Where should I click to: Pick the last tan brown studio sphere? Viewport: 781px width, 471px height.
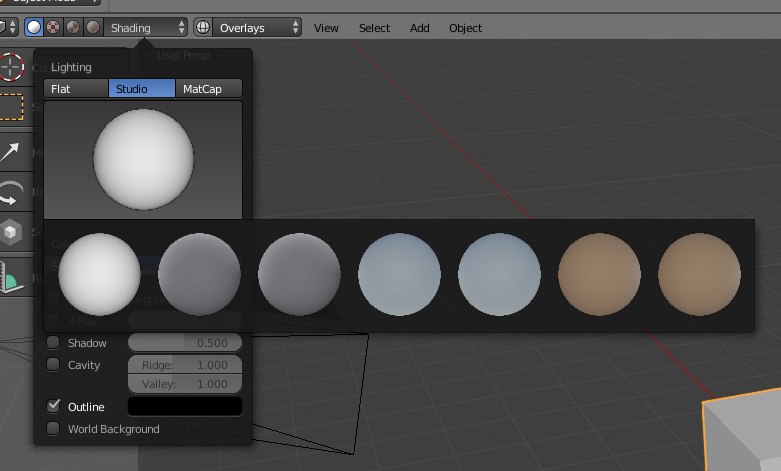[x=699, y=274]
